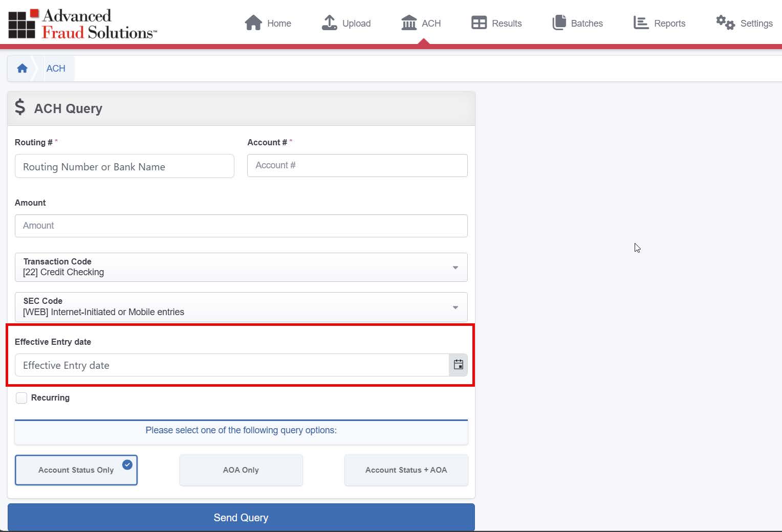Click the ACH breadcrumb link
The image size is (782, 532).
tap(56, 69)
